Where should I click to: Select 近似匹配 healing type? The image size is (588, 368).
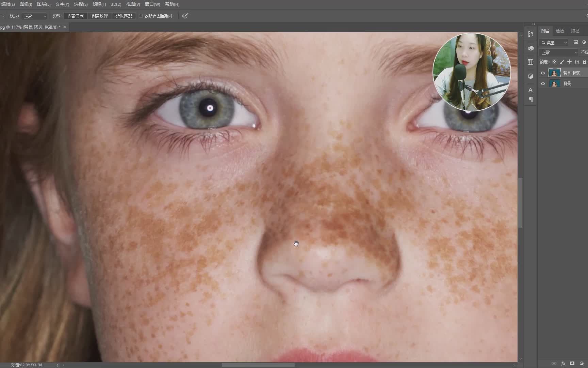[x=124, y=16]
